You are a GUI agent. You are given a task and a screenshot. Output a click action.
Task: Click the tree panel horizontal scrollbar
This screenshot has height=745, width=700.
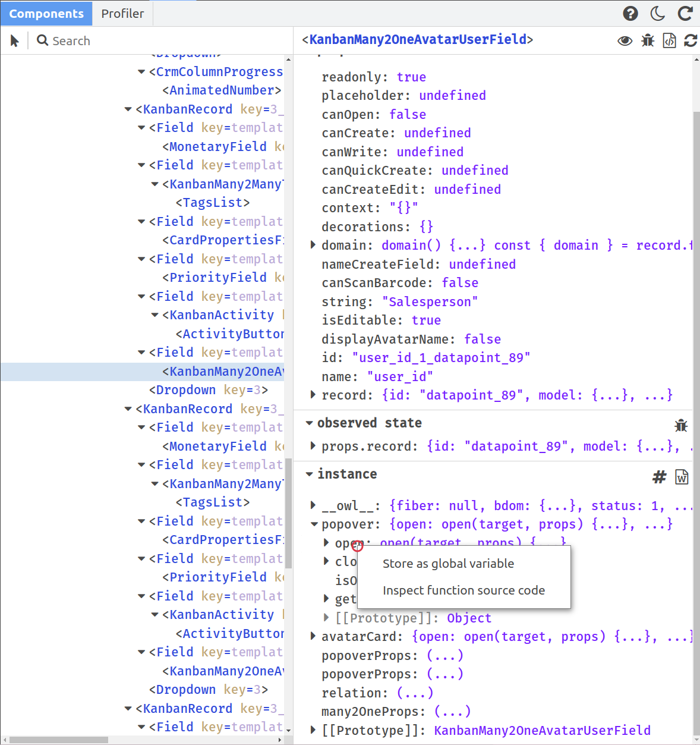(x=58, y=740)
